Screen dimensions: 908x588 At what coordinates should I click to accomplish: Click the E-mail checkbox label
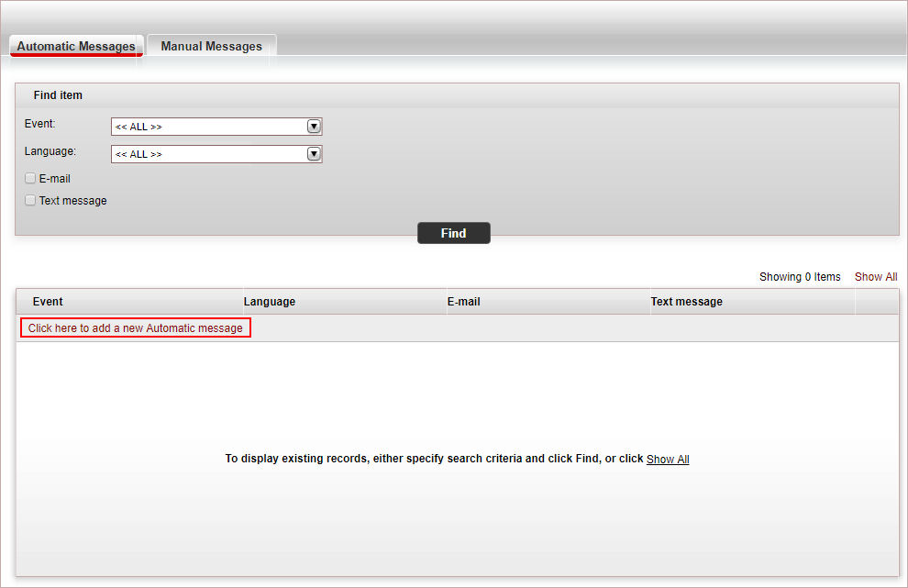click(x=54, y=179)
